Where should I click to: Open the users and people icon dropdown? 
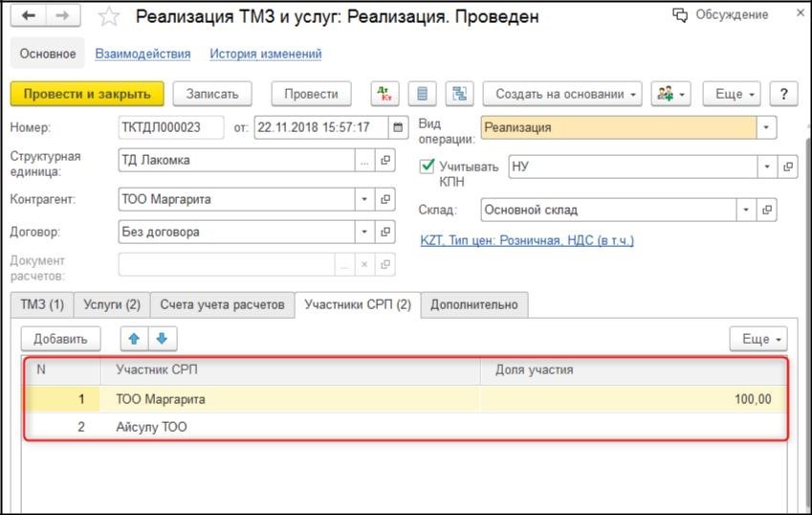tap(670, 94)
